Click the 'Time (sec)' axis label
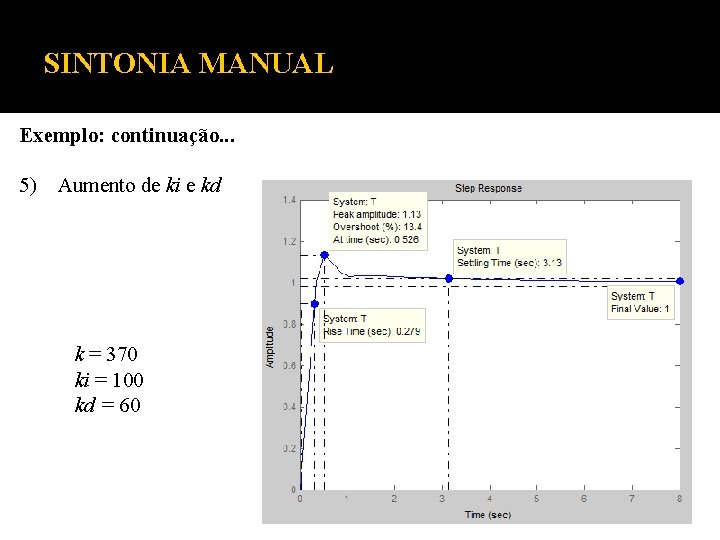720x540 pixels. 488,515
